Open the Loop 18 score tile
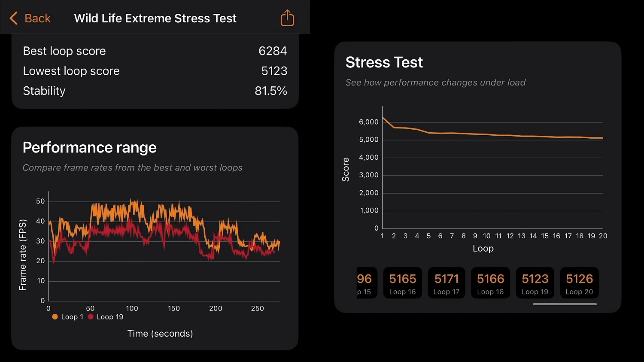Screen dimensions: 644x362 490,283
